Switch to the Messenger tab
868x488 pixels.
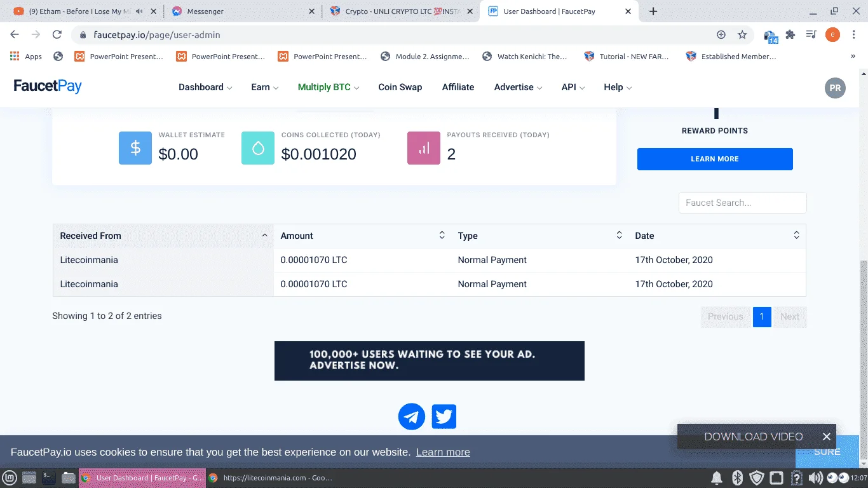click(241, 11)
